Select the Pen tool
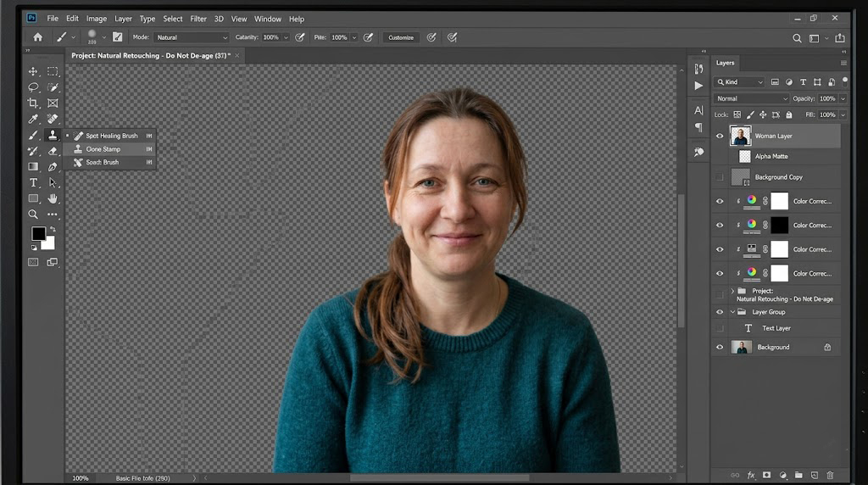Screen dimensions: 868x485 pos(53,167)
